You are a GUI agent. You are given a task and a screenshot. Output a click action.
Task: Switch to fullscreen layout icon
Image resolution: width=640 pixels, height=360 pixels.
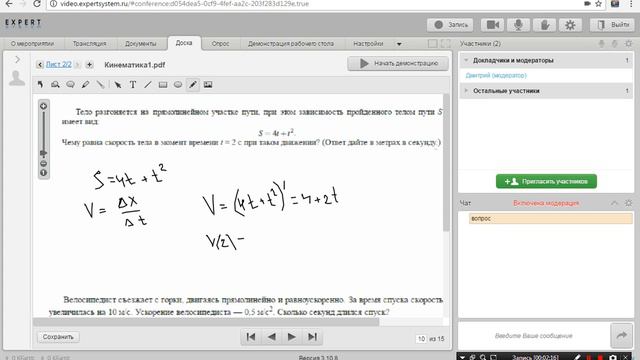[x=446, y=43]
